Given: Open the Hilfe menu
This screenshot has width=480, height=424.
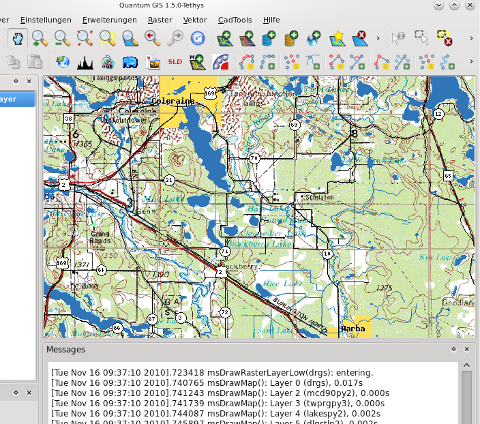Looking at the screenshot, I should pos(271,20).
